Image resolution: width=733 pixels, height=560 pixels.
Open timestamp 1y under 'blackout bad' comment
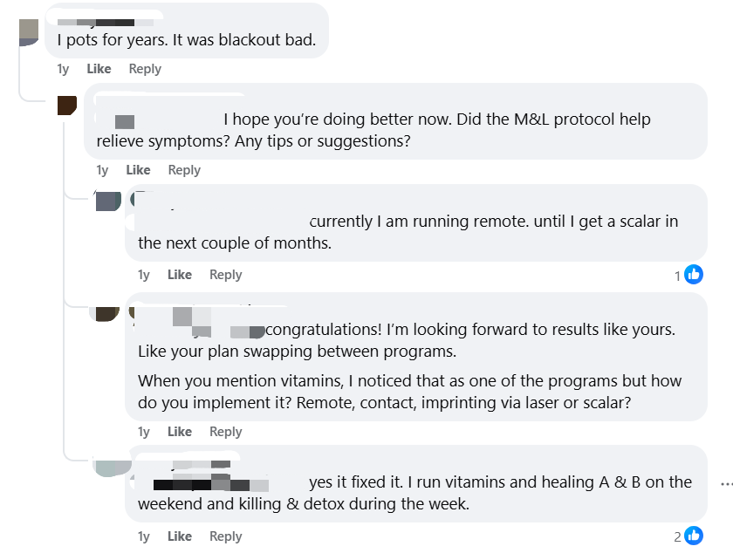coord(63,69)
